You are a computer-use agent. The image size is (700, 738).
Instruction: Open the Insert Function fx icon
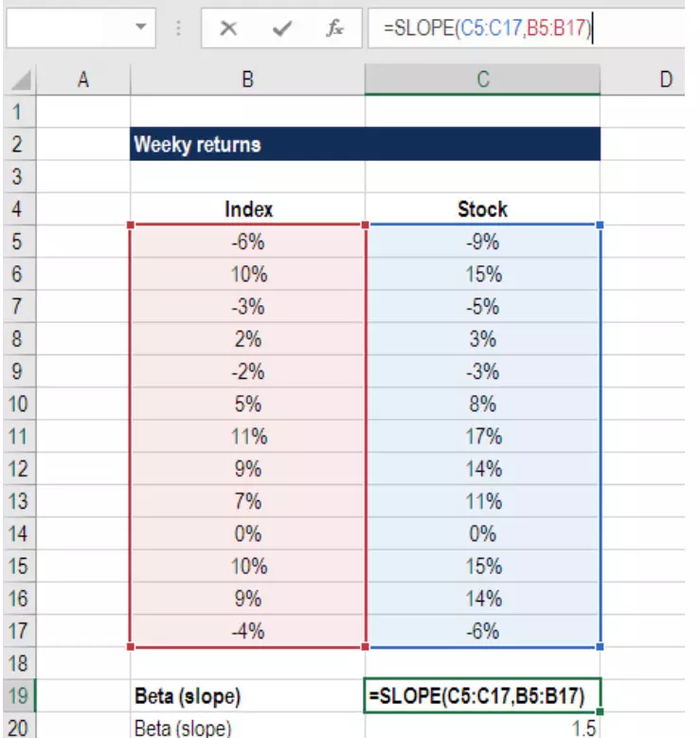(x=334, y=28)
